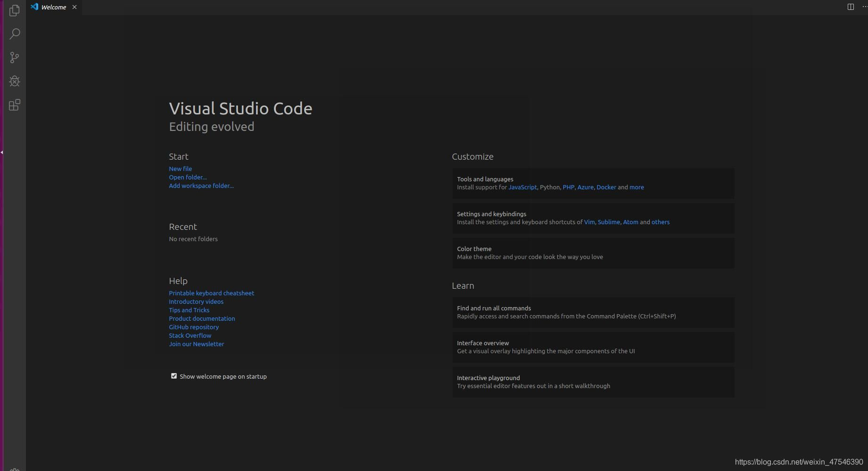Open Stack Overflow link
The height and width of the screenshot is (471, 868).
point(190,335)
